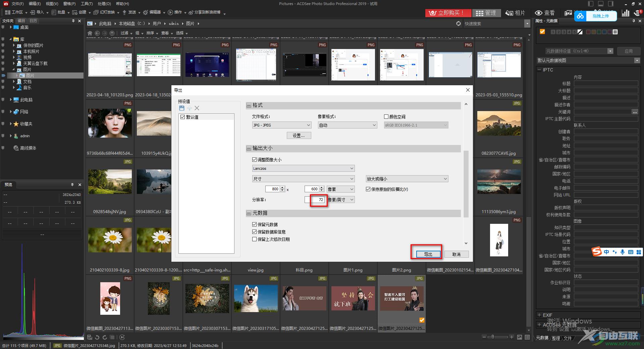Open the Tools (工具) menu
This screenshot has width=644, height=349.
(87, 4)
